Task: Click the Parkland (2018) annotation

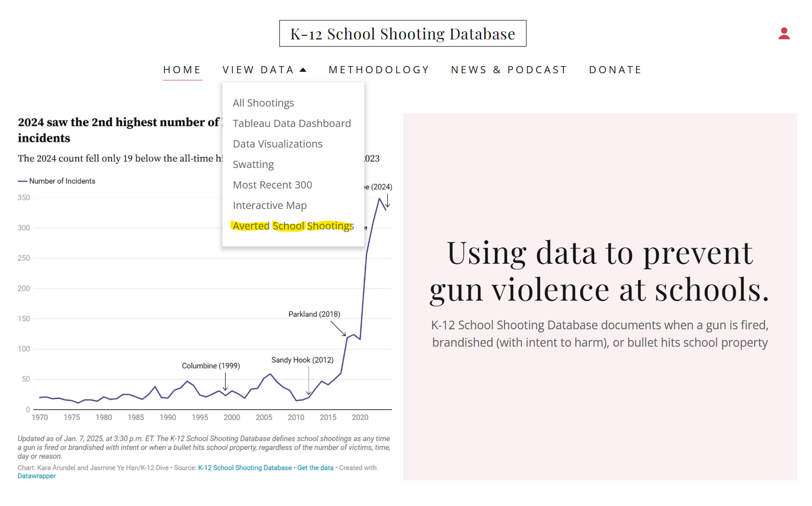Action: [314, 314]
